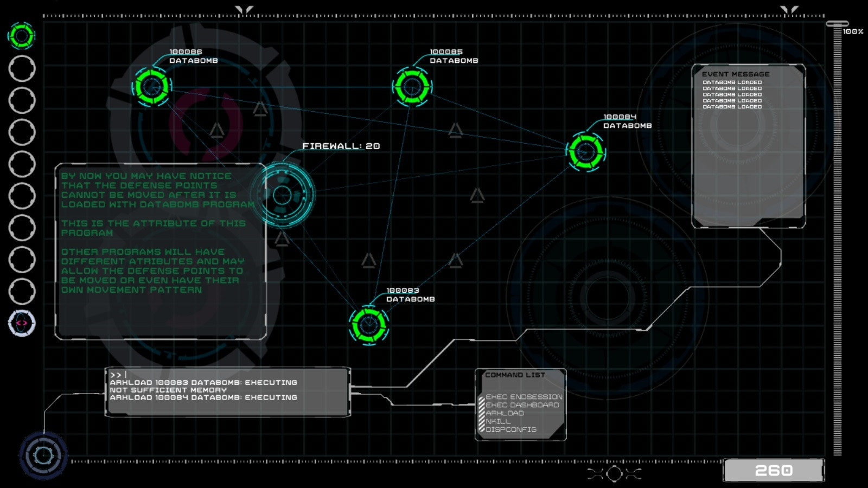Image resolution: width=868 pixels, height=488 pixels.
Task: Select DISPCONFIG in the command list
Action: [x=511, y=429]
